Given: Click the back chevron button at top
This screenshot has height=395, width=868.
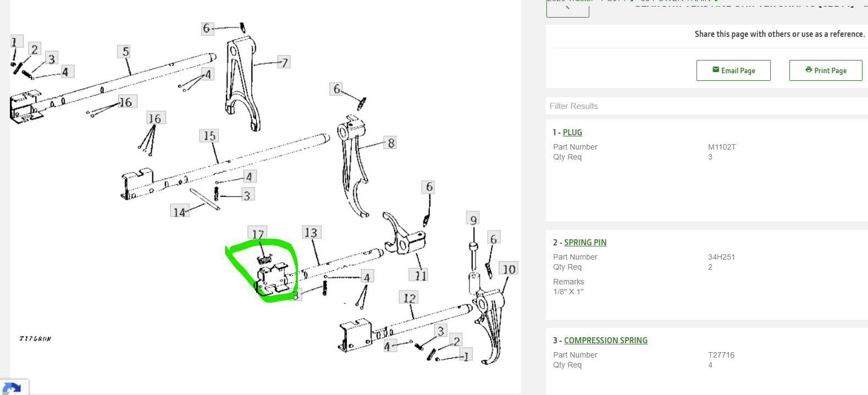Looking at the screenshot, I should point(568,8).
